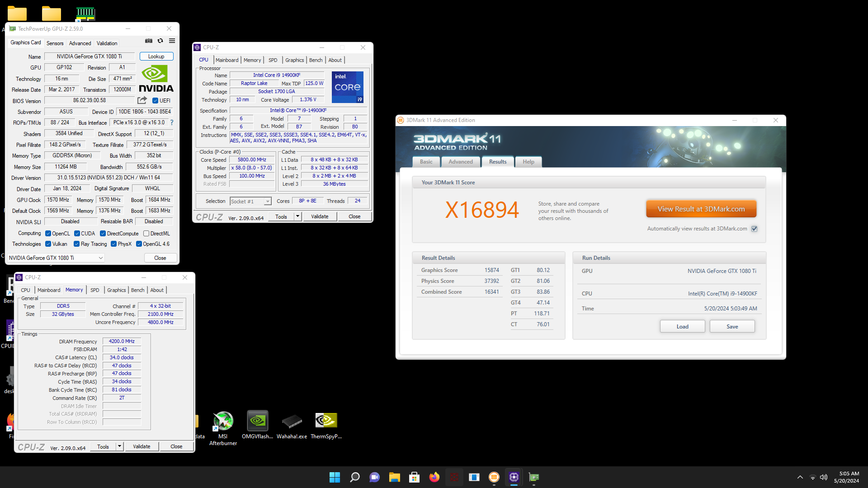Open ThermSpyP desktop icon

pyautogui.click(x=326, y=425)
